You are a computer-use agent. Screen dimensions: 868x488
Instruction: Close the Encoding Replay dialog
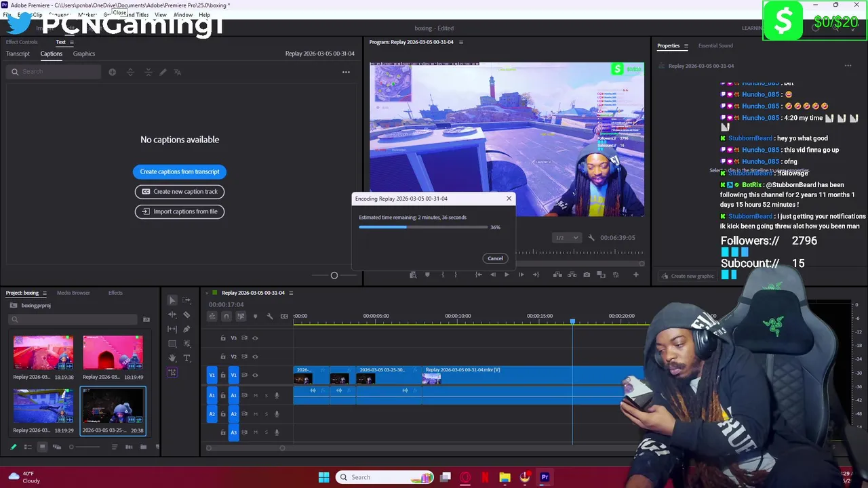(x=509, y=199)
